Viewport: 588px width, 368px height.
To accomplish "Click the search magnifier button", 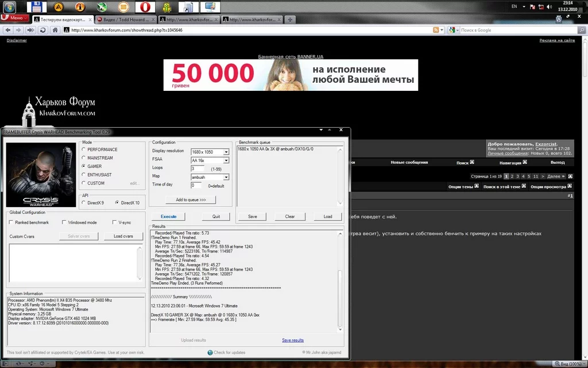I will pos(582,30).
